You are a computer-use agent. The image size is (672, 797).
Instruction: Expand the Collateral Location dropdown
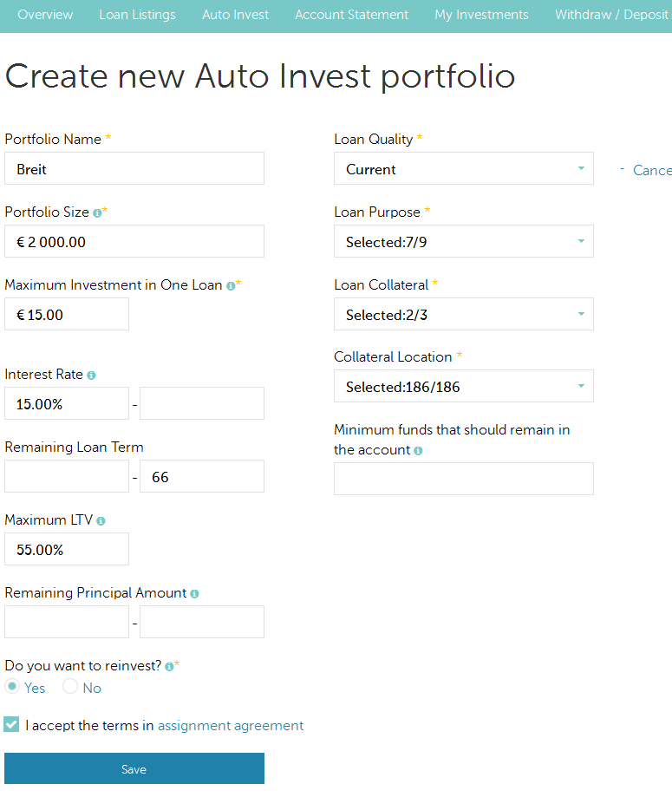pyautogui.click(x=464, y=386)
